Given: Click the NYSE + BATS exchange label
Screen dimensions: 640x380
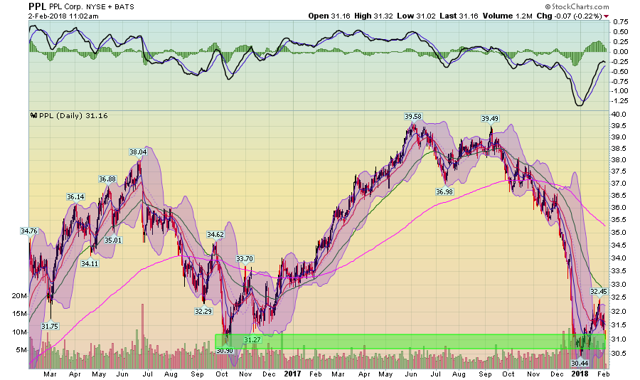Looking at the screenshot, I should click(110, 7).
